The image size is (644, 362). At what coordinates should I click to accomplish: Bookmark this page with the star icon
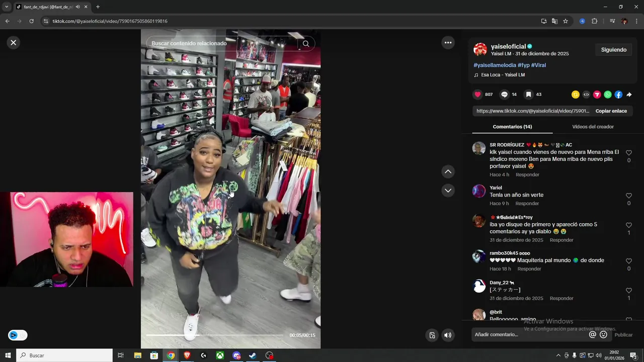(566, 21)
